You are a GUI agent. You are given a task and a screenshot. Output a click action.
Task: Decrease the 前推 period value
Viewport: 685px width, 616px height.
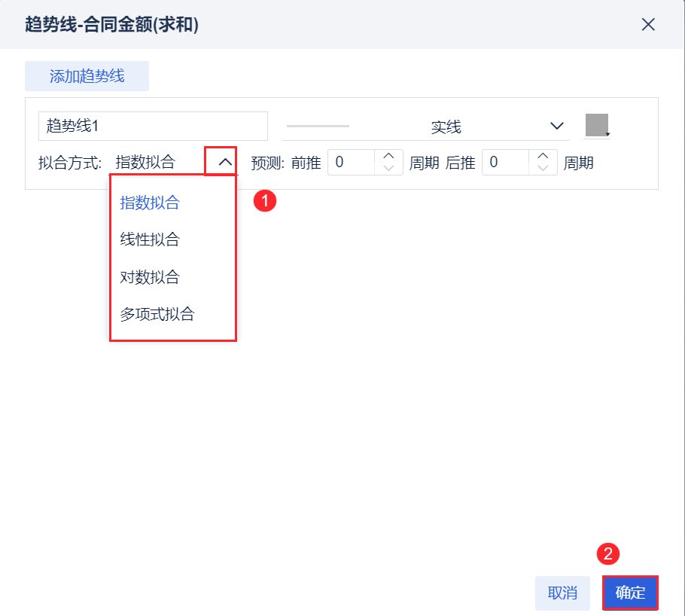[388, 169]
